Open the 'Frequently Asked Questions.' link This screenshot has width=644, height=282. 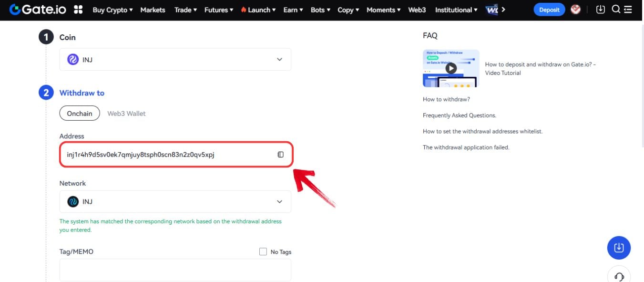pyautogui.click(x=460, y=115)
